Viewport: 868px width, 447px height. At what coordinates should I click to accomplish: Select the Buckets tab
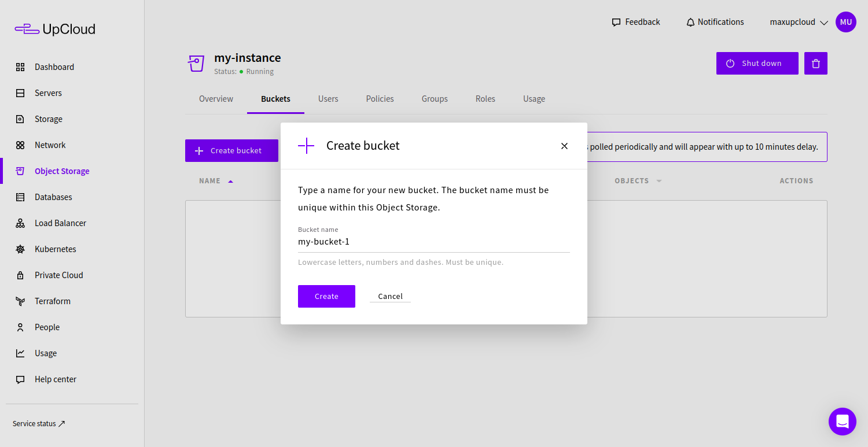[x=275, y=99]
